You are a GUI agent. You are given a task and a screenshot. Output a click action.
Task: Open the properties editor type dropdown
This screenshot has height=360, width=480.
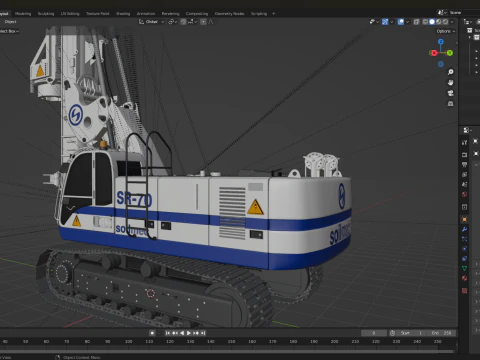click(467, 130)
